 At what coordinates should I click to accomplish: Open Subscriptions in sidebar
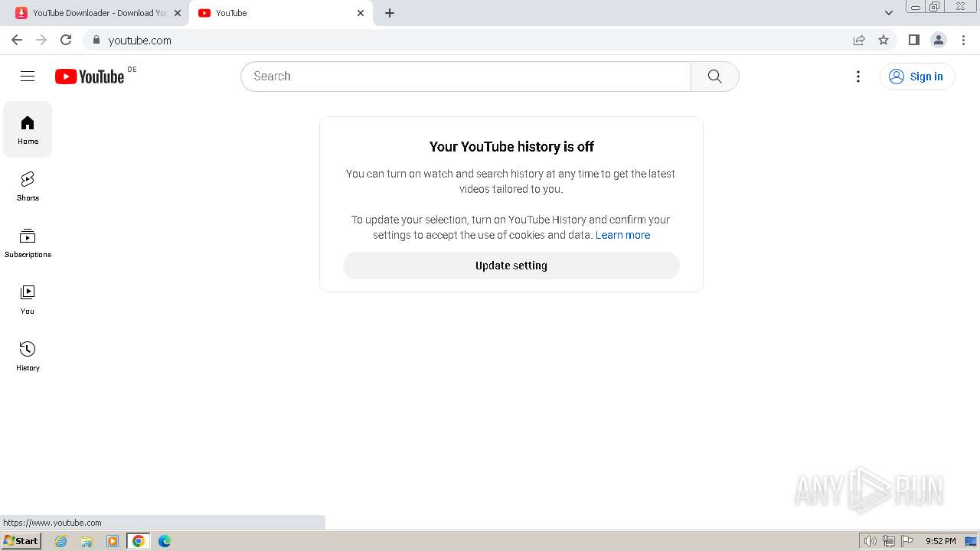pyautogui.click(x=28, y=243)
